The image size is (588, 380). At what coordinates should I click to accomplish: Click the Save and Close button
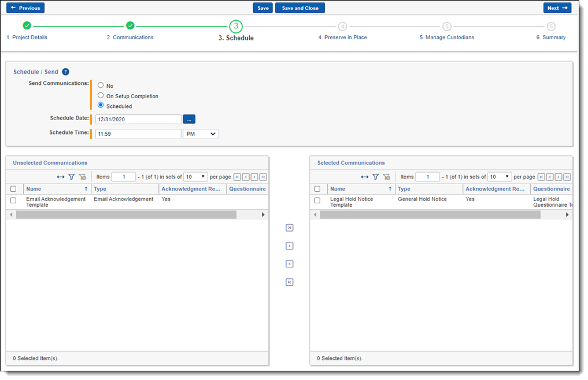[299, 8]
